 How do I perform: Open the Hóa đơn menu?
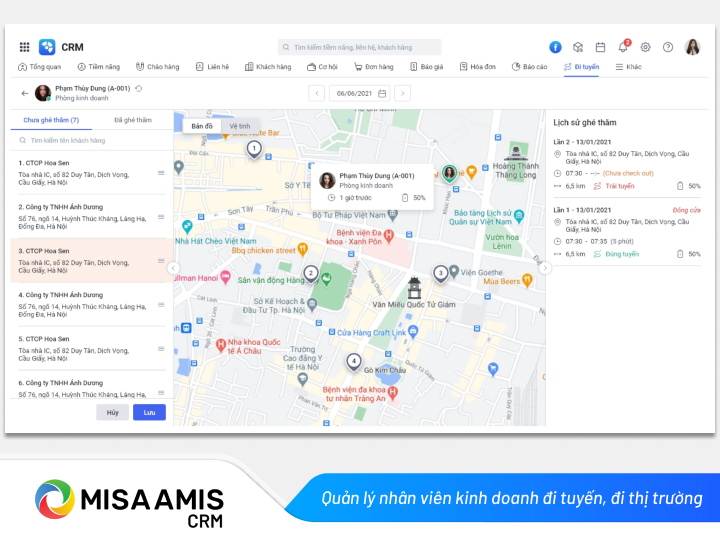pos(478,67)
